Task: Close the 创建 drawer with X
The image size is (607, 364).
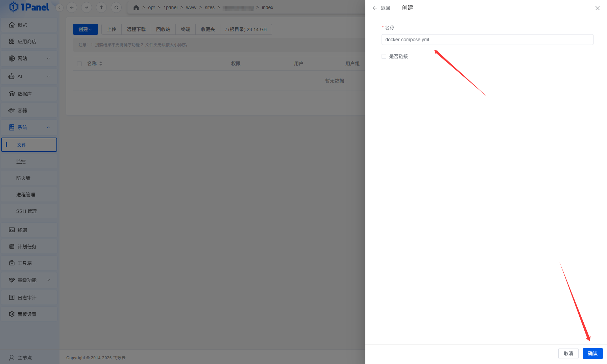Action: click(598, 8)
